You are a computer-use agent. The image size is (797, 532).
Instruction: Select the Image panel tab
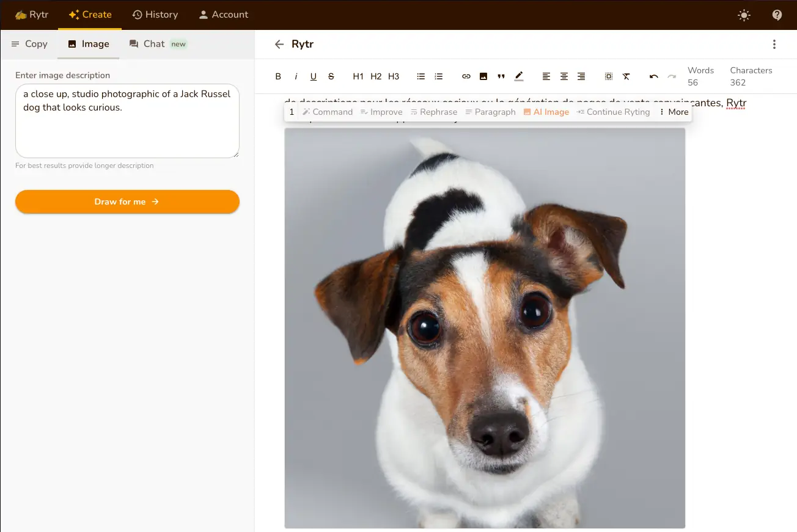click(89, 44)
